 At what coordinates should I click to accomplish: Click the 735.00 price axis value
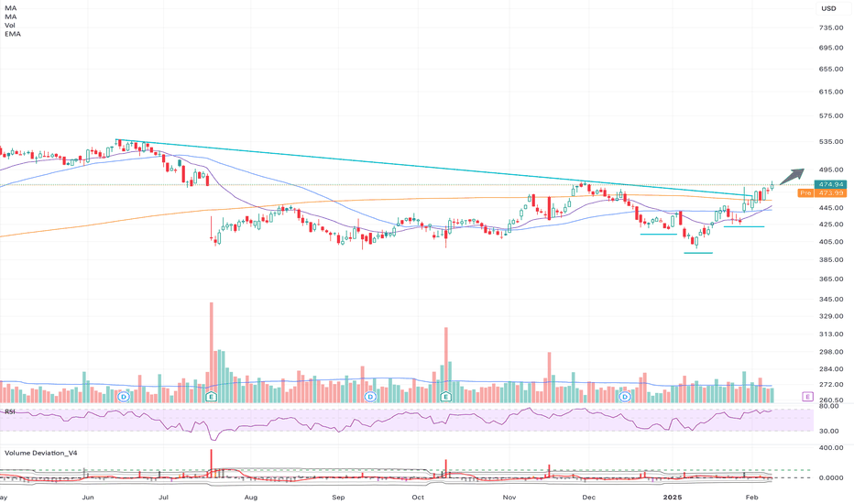point(831,27)
